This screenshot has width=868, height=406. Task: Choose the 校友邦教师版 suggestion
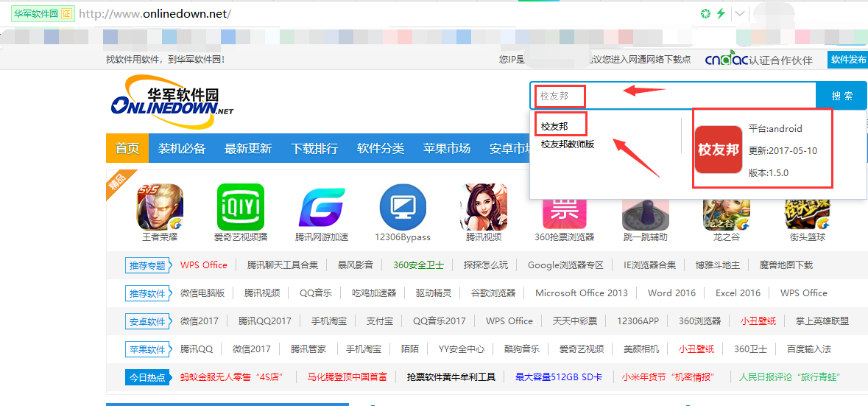coord(568,144)
